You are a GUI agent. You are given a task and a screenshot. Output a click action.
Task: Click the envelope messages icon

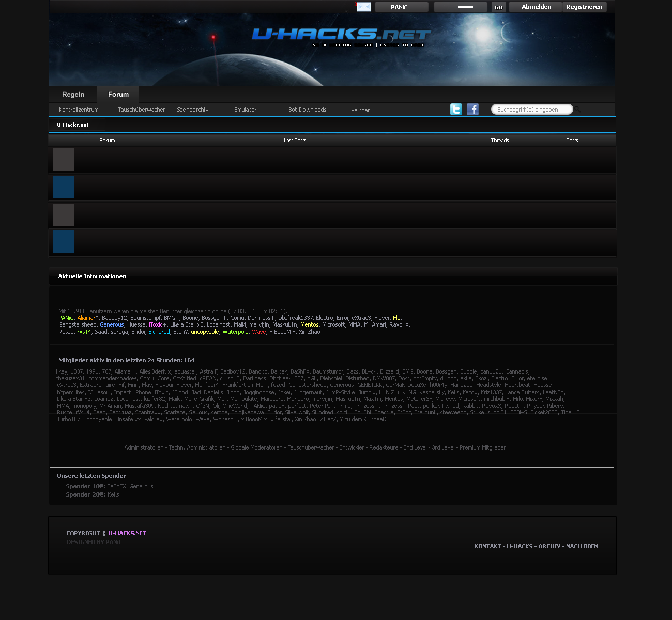point(364,7)
